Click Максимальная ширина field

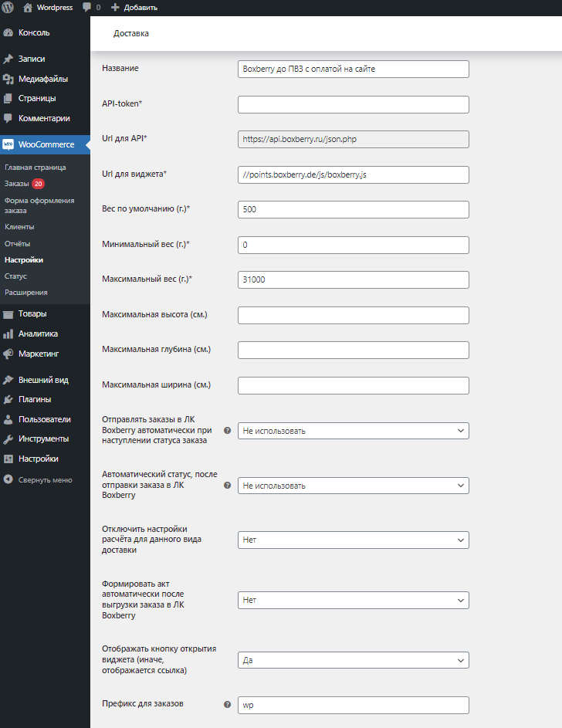353,385
